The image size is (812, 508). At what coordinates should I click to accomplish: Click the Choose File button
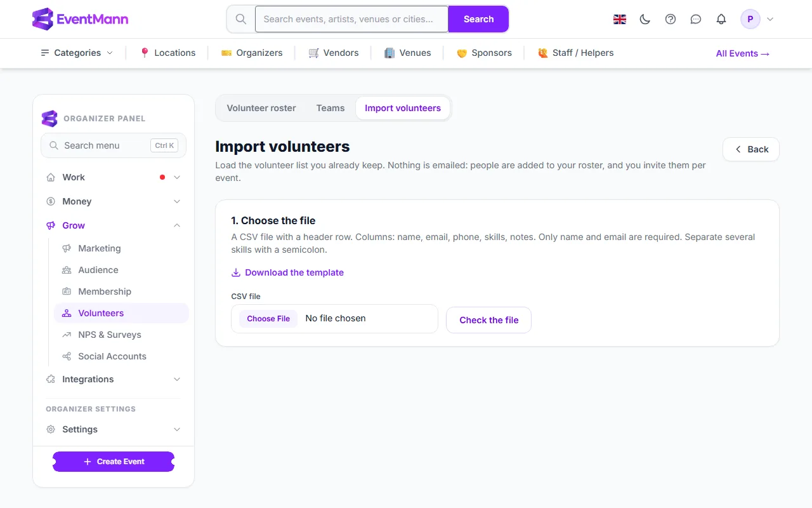click(268, 319)
